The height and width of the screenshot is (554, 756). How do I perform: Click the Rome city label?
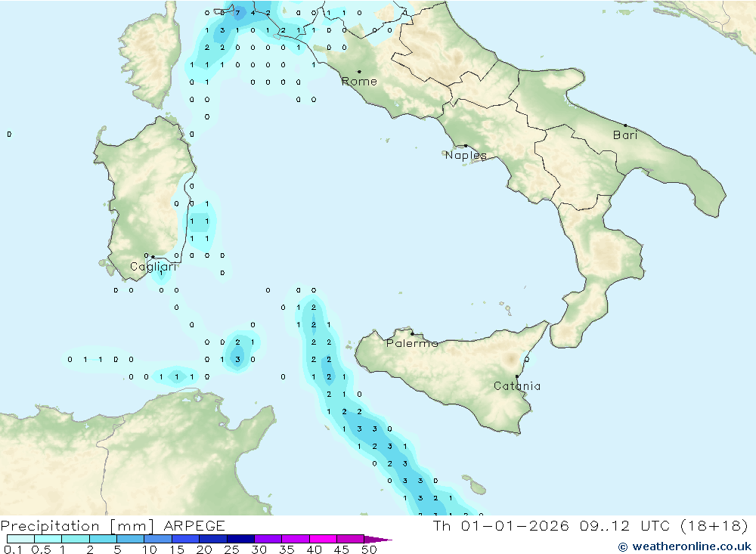tap(359, 82)
